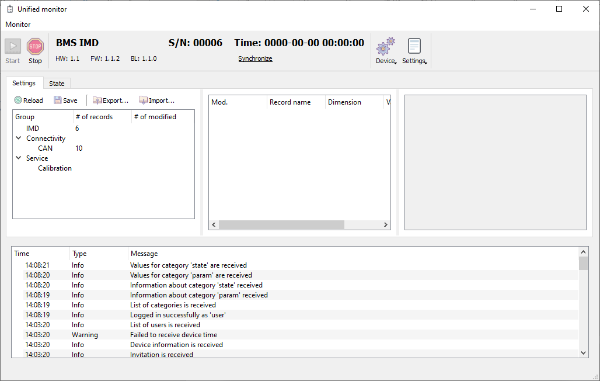Switch to the State tab

click(57, 83)
